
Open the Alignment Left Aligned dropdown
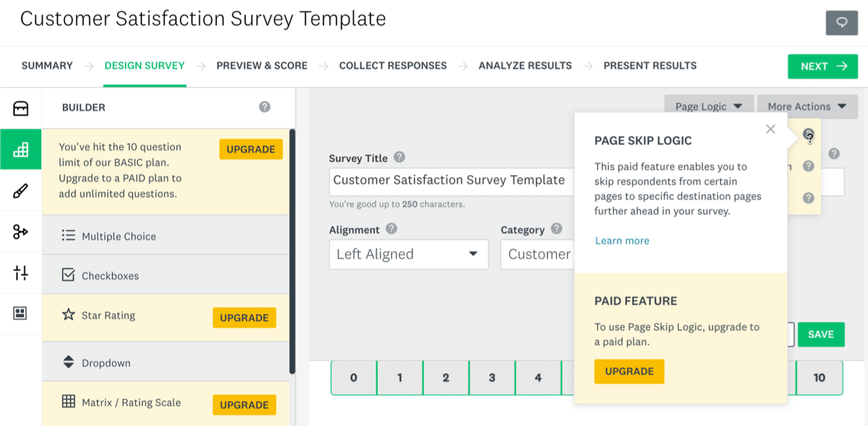pos(408,254)
